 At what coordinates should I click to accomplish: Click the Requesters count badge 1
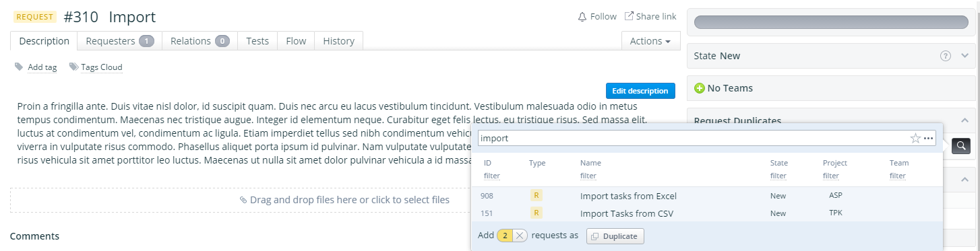[x=147, y=41]
